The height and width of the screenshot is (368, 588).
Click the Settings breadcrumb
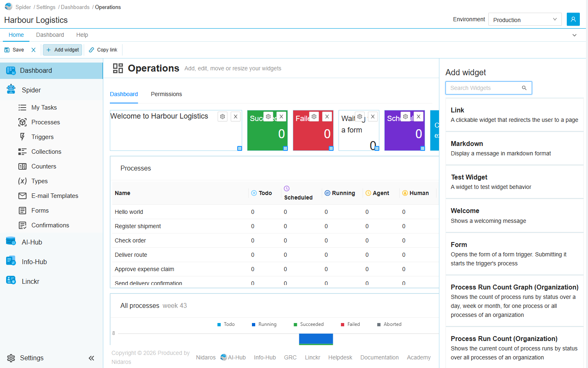46,7
